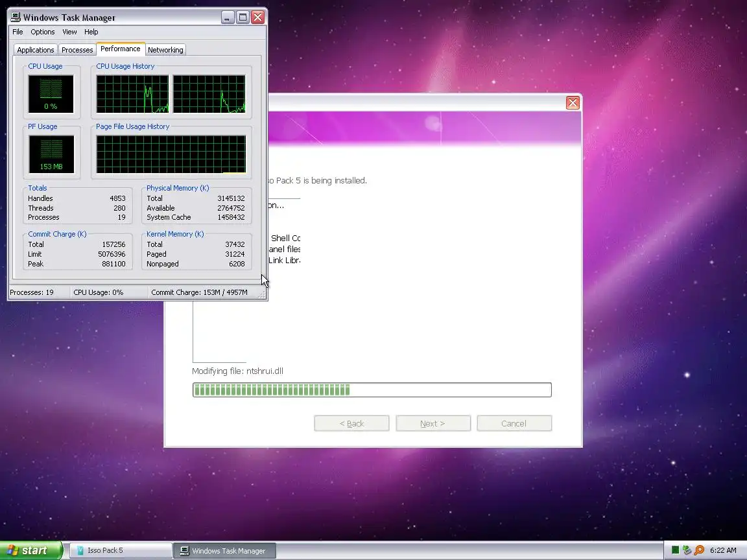Open the View menu
Viewport: 747px width, 560px height.
tap(69, 32)
